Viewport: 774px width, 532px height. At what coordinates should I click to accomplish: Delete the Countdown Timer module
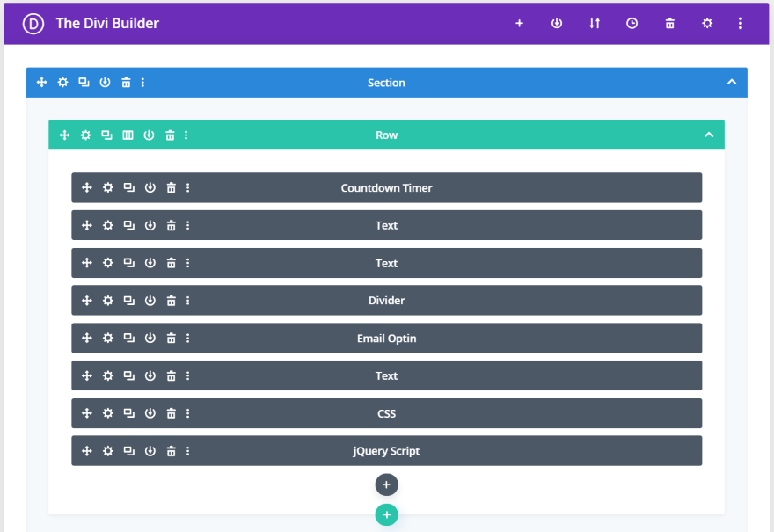172,187
